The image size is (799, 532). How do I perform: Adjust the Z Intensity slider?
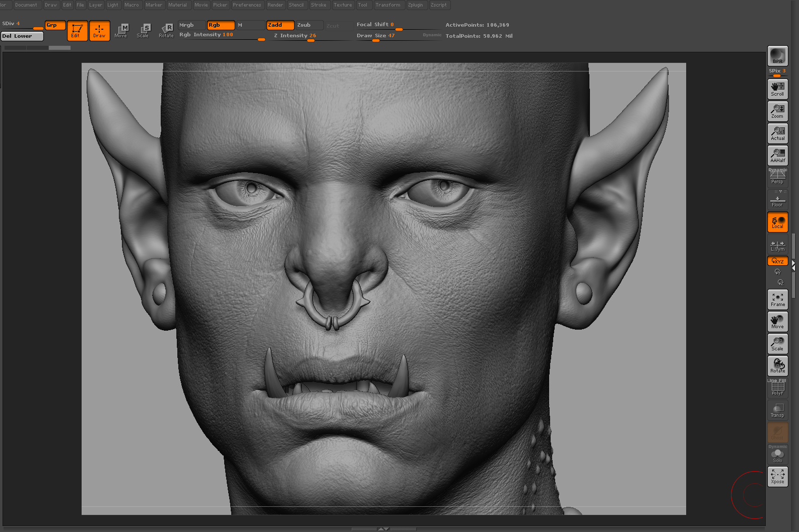[311, 36]
